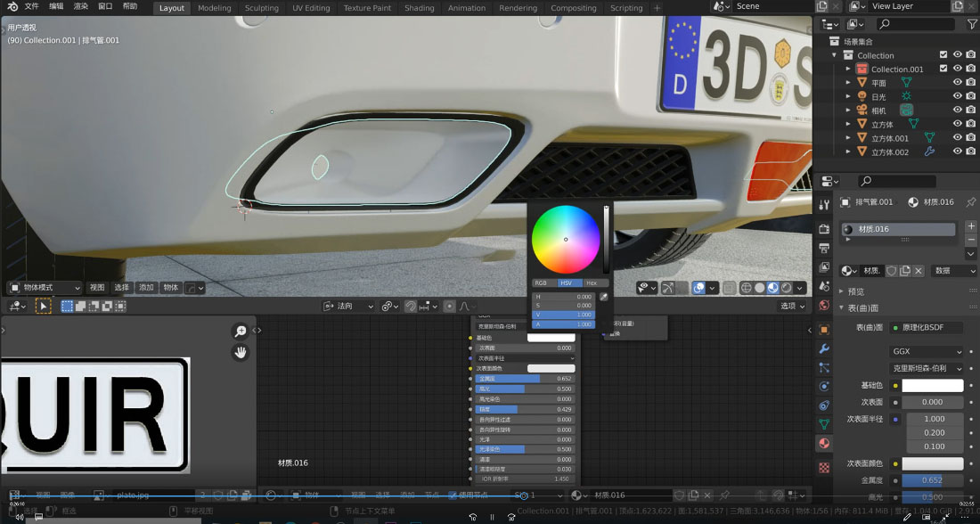Switch to the Sculpting workspace tab

coord(261,8)
